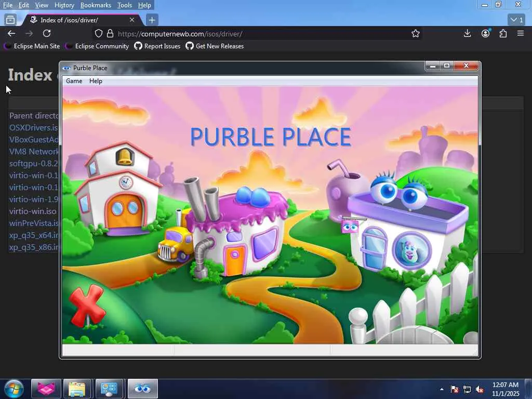The image size is (532, 399).
Task: Open Eclipse Main Site bookmark
Action: (x=32, y=46)
